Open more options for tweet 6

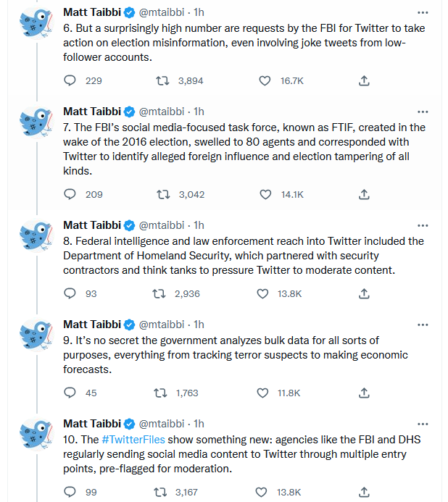[x=423, y=12]
